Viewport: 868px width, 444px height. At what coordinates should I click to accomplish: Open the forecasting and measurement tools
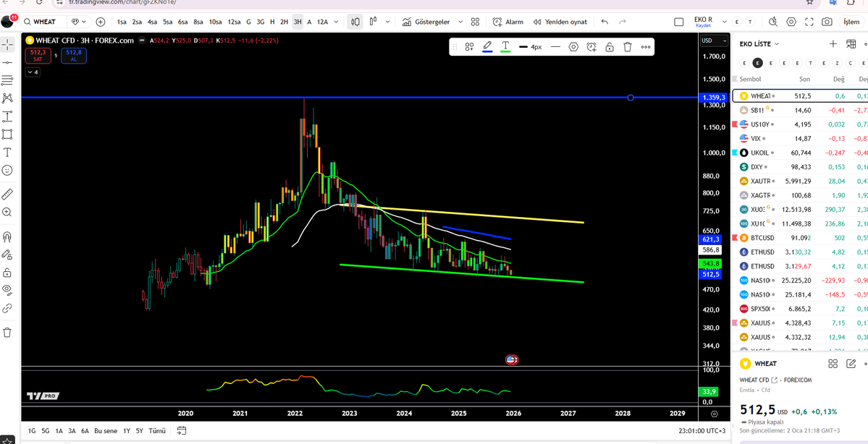tap(7, 116)
